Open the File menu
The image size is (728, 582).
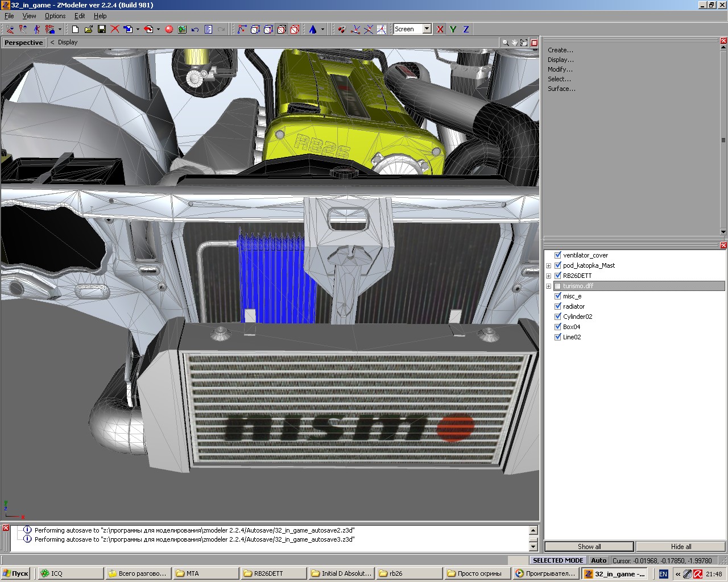[x=9, y=16]
